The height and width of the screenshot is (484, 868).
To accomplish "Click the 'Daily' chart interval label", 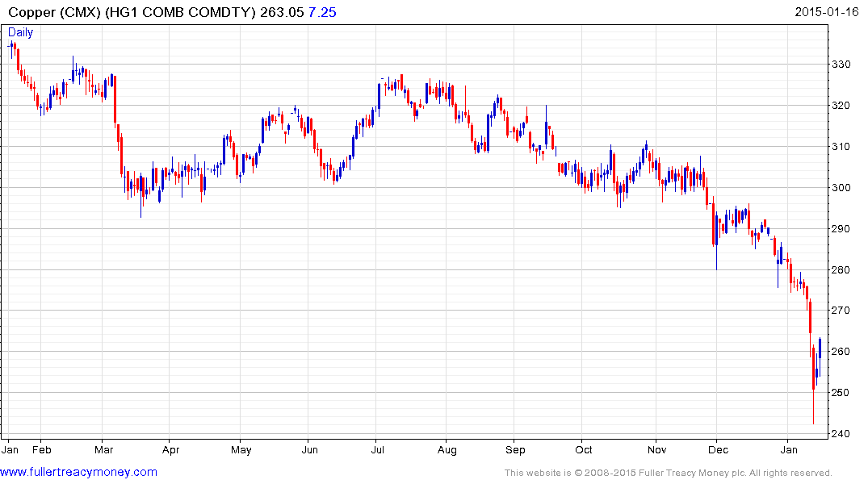I will [x=20, y=32].
